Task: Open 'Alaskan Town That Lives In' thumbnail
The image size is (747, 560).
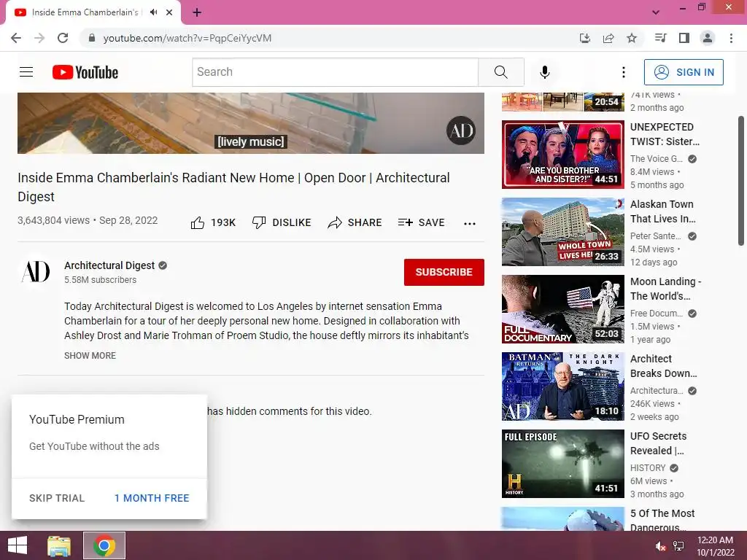Action: [x=562, y=231]
